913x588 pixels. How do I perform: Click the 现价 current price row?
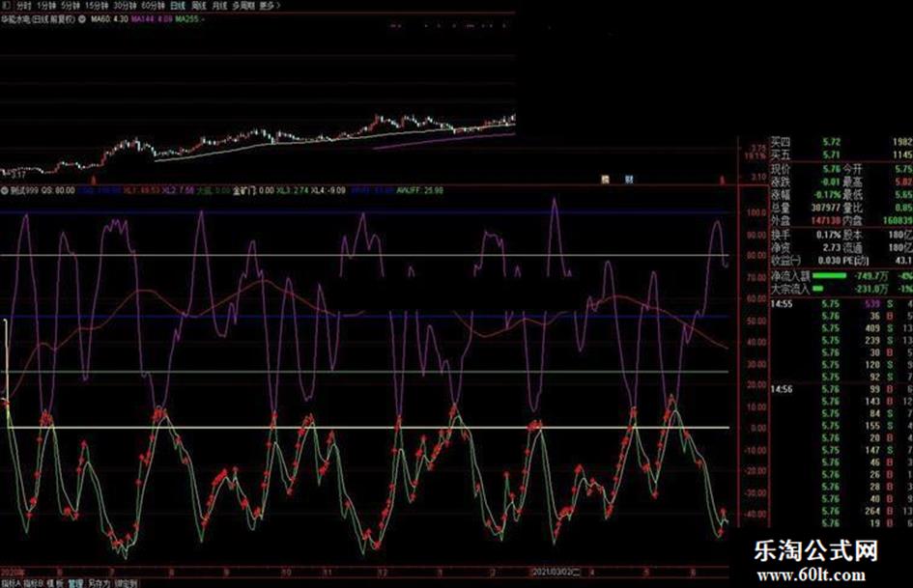pos(806,169)
